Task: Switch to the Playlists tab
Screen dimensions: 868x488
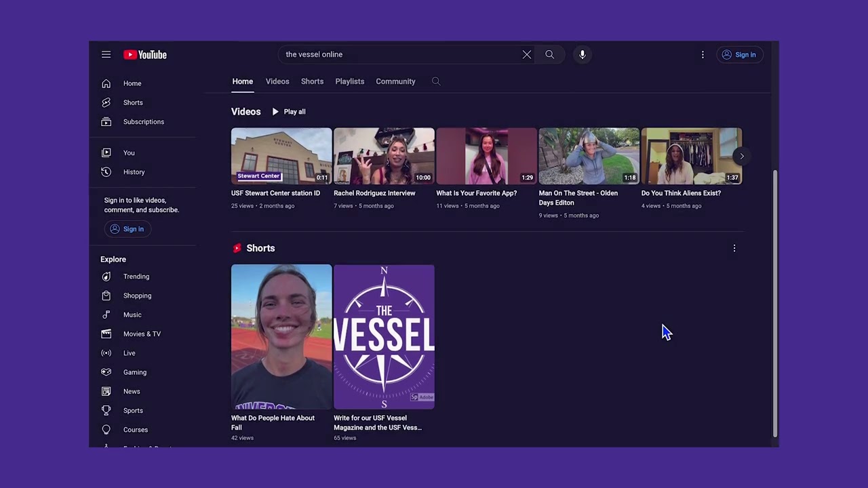Action: click(350, 81)
